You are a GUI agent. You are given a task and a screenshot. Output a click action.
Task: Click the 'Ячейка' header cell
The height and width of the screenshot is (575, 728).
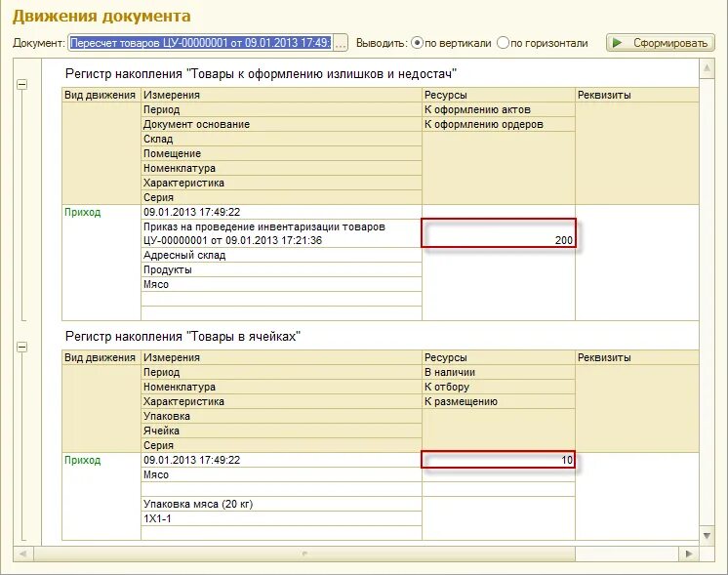281,431
